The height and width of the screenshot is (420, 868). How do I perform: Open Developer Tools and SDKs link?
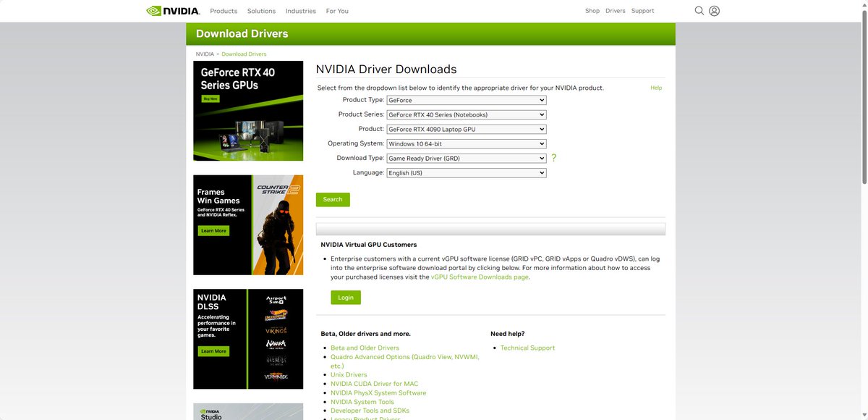pos(370,411)
